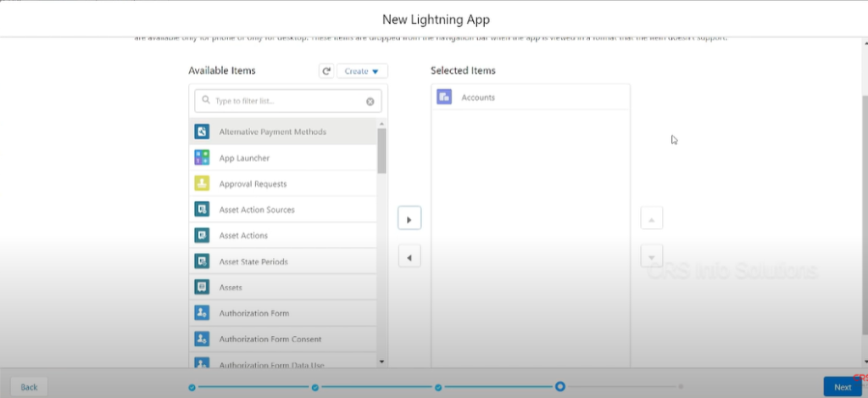Jump to the second progress step

(x=315, y=387)
